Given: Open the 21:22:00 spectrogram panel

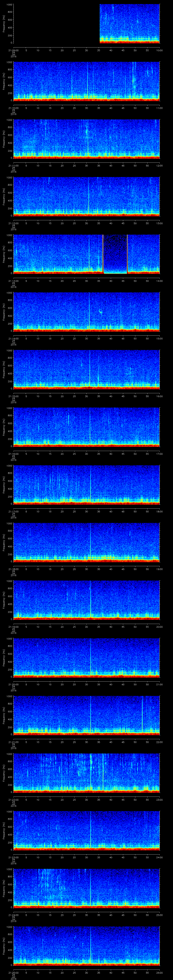Looking at the screenshot, I should [86, 773].
